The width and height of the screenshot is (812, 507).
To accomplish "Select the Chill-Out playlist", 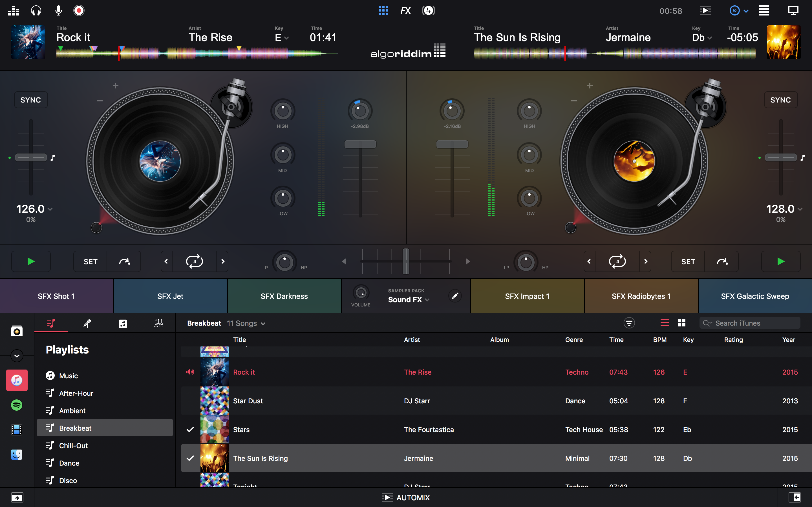I will 73,446.
